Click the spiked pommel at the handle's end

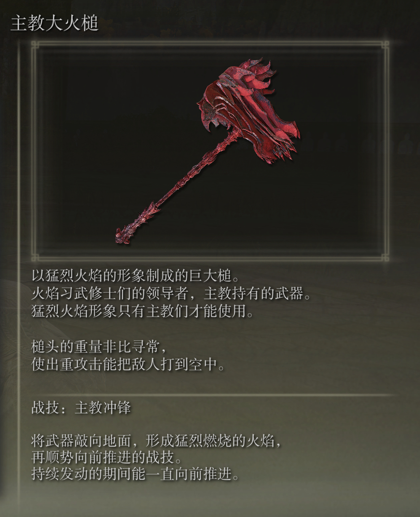125,233
